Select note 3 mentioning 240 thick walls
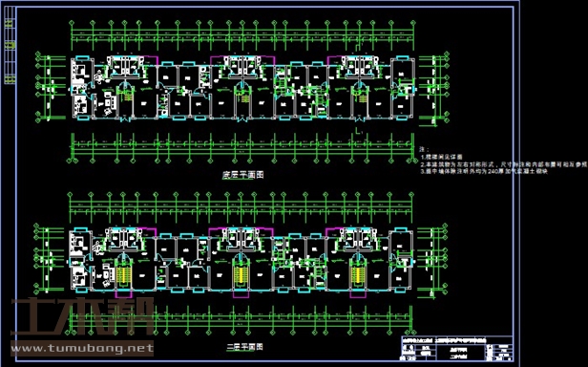 coord(484,171)
